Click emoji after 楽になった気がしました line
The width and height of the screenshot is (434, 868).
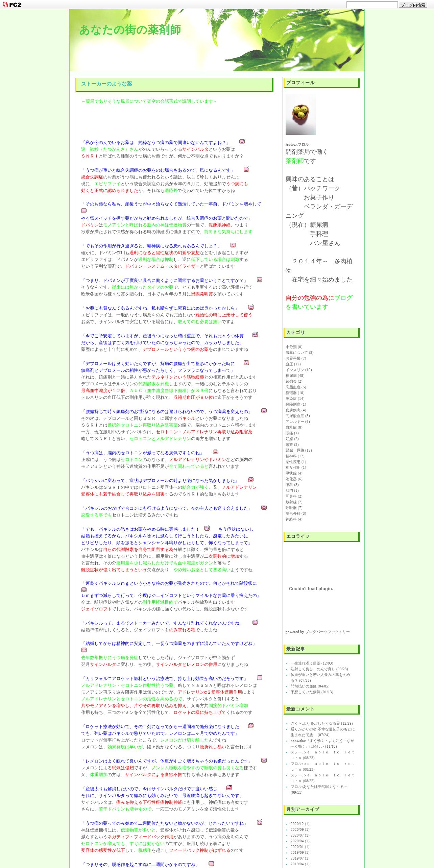click(251, 480)
